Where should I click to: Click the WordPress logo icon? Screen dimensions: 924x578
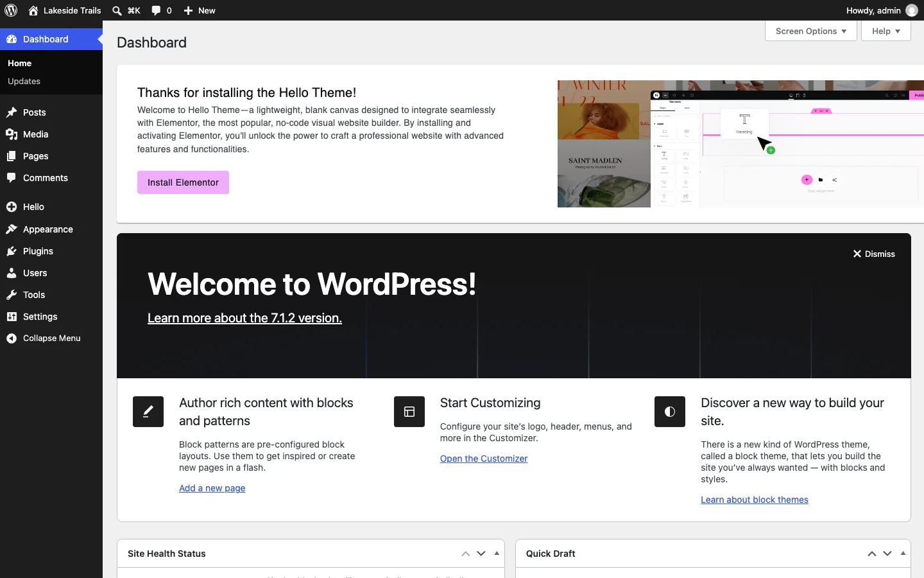pos(11,10)
